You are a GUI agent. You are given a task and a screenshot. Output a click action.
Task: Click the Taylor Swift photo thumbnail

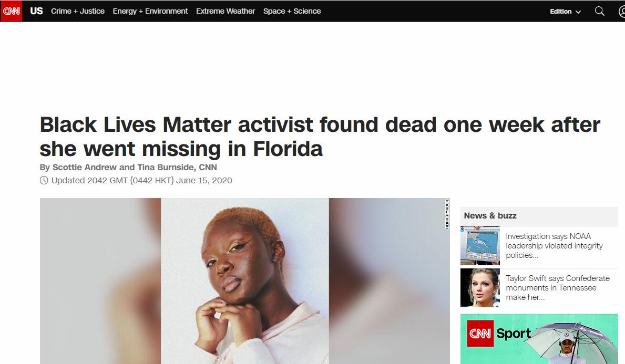480,287
